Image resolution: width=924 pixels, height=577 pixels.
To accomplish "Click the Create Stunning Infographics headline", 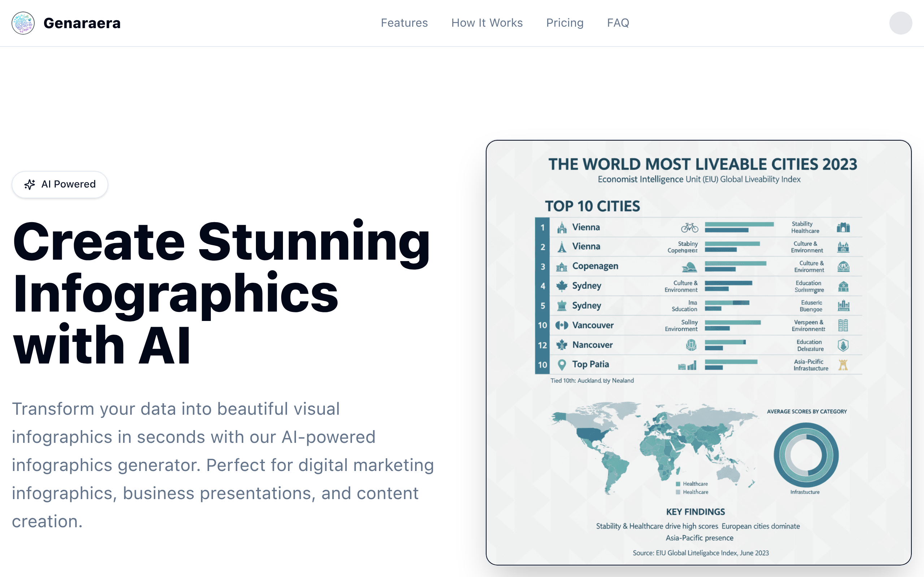I will click(222, 292).
